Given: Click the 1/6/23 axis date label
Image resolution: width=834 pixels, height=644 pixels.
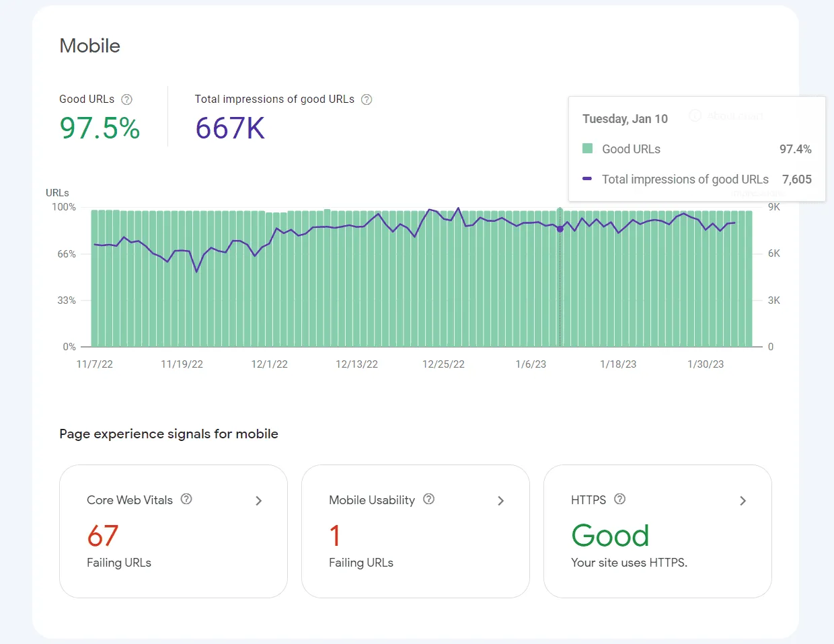Looking at the screenshot, I should [531, 364].
